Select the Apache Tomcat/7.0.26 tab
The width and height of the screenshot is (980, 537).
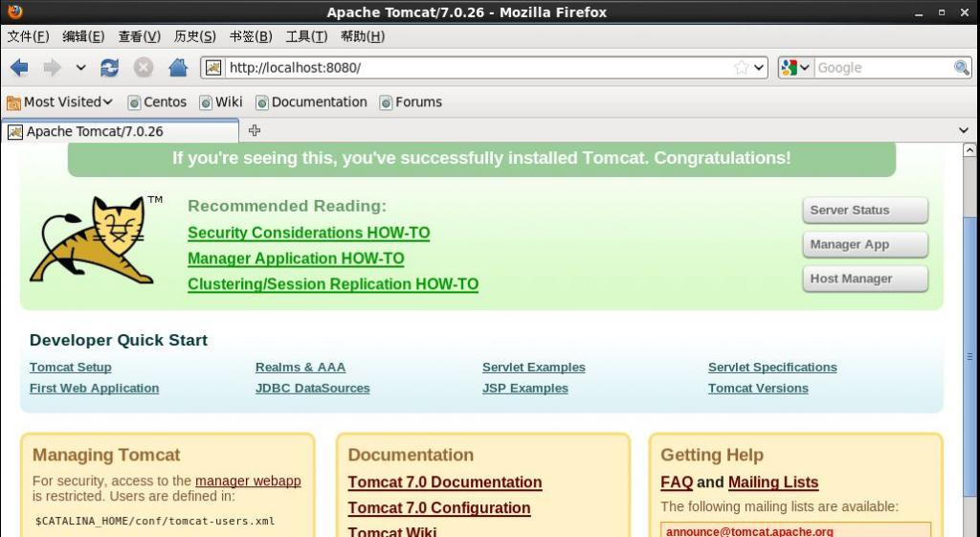[x=120, y=131]
